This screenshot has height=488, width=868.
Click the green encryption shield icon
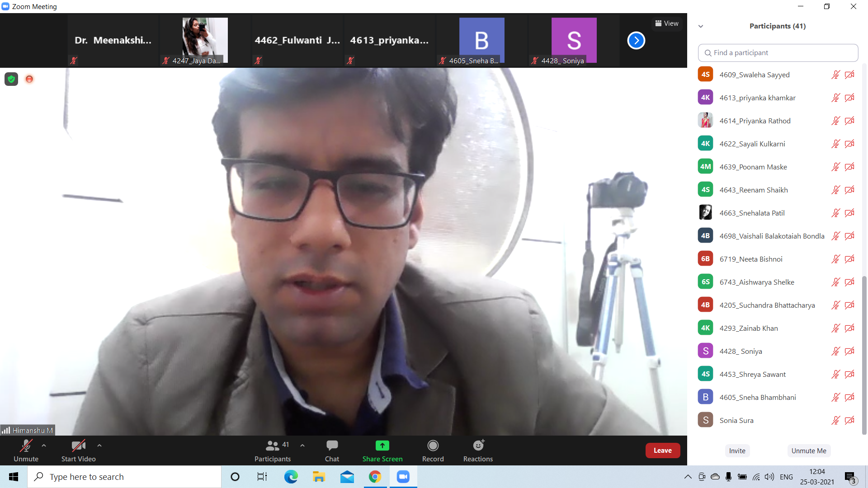11,79
